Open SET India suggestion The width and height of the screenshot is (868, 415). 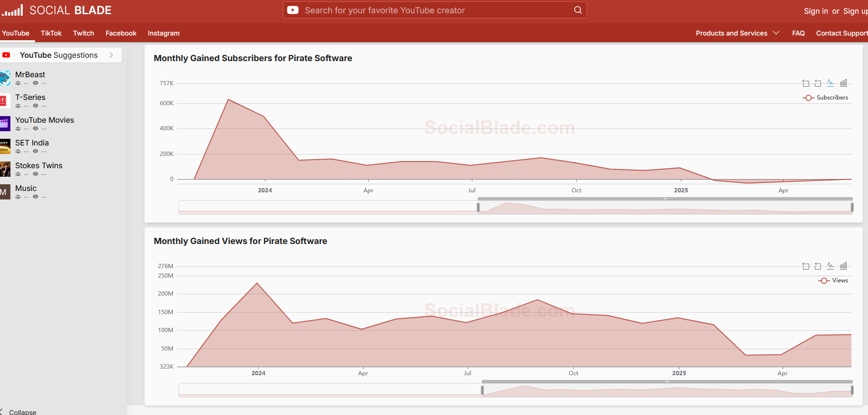[32, 143]
